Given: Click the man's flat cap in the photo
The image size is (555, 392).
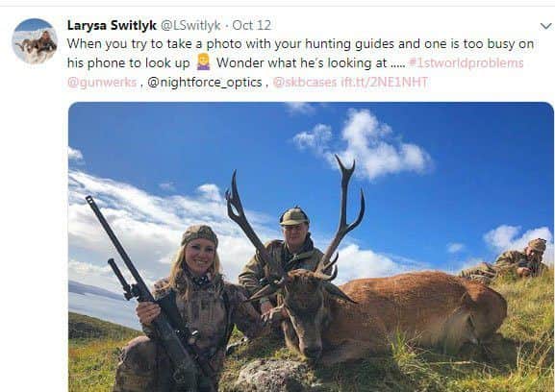Looking at the screenshot, I should coord(294,217).
